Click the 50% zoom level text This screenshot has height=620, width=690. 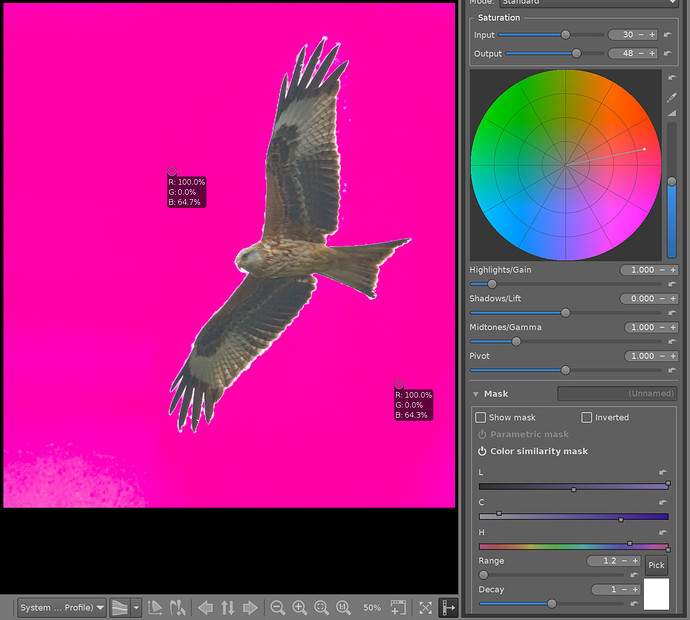coord(372,608)
